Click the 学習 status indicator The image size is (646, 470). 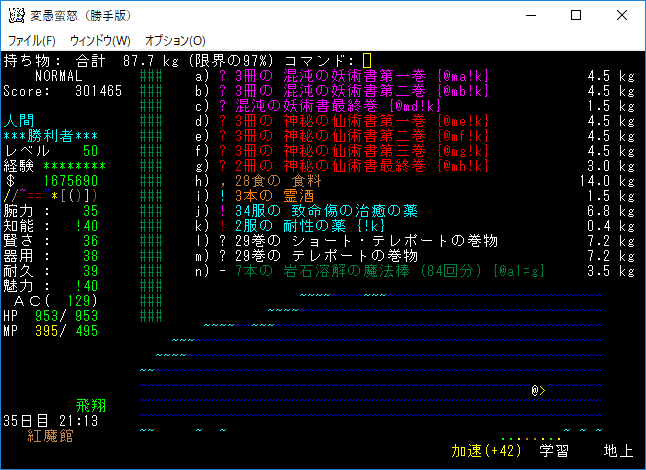[x=553, y=451]
